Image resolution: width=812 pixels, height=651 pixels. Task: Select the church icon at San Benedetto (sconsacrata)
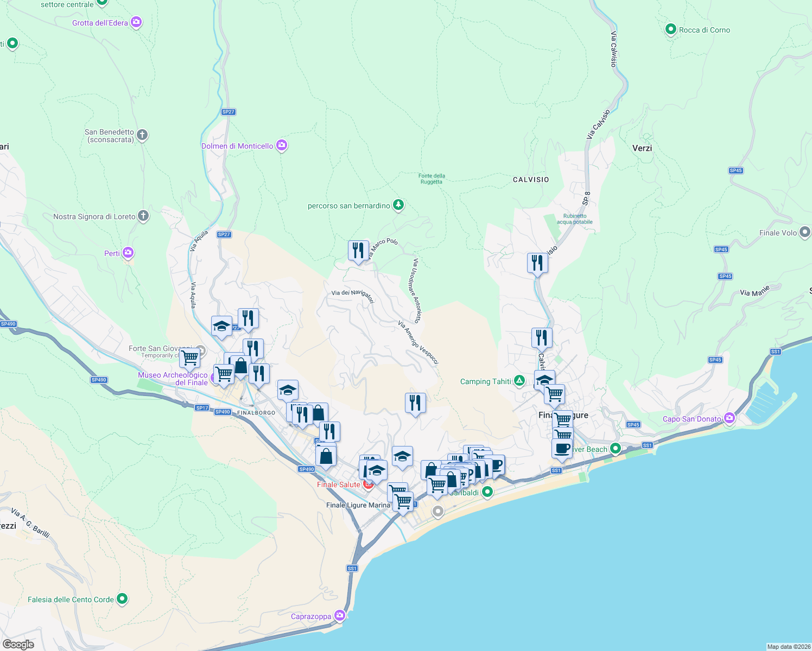(x=142, y=135)
